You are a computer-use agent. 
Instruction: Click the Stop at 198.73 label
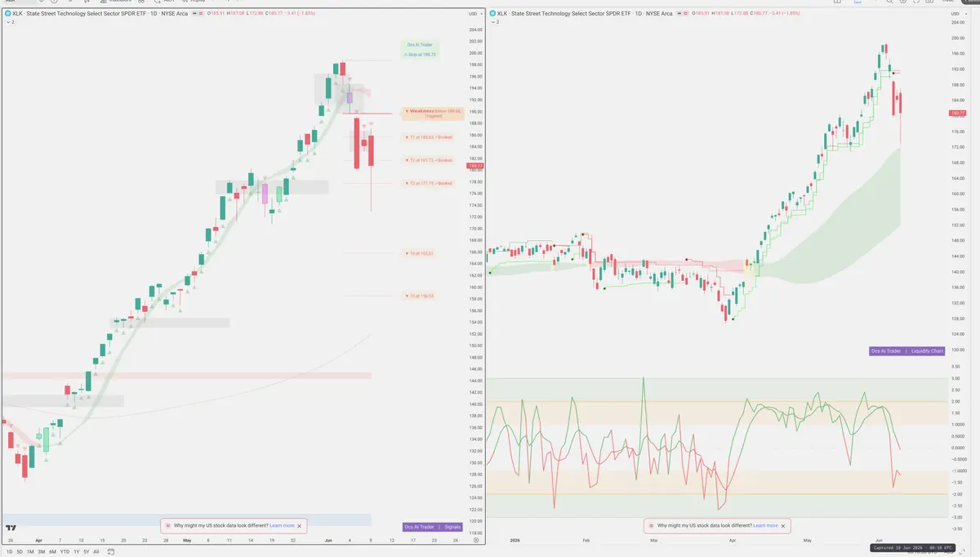point(420,54)
